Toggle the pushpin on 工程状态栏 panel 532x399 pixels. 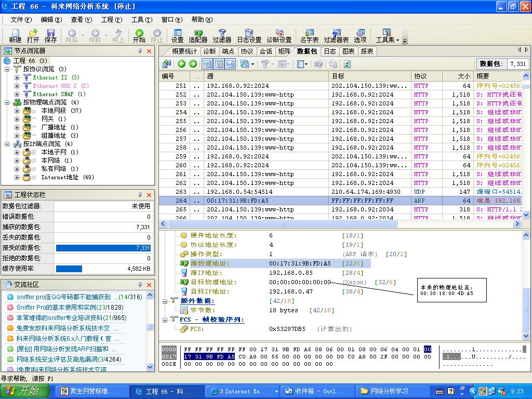click(140, 195)
